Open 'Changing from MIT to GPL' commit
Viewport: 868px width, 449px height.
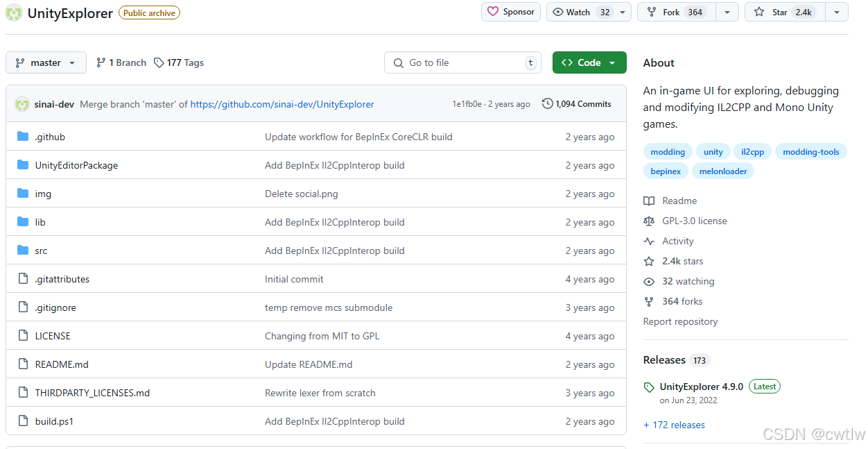(322, 336)
